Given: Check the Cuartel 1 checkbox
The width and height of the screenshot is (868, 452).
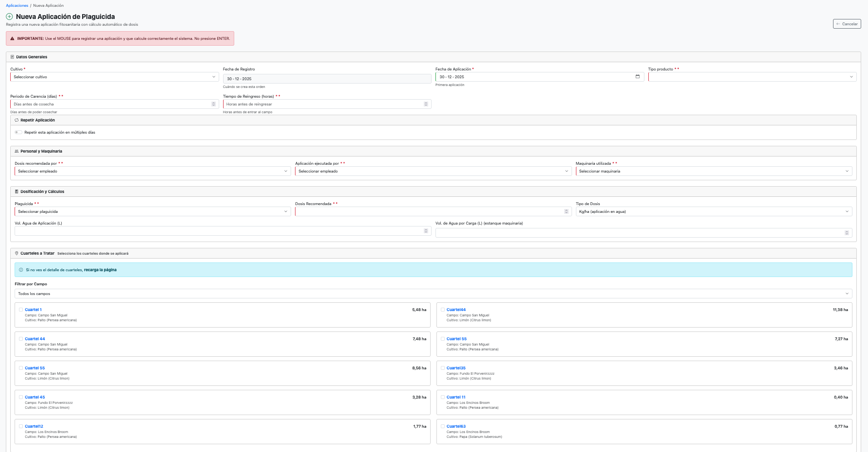Looking at the screenshot, I should 21,310.
